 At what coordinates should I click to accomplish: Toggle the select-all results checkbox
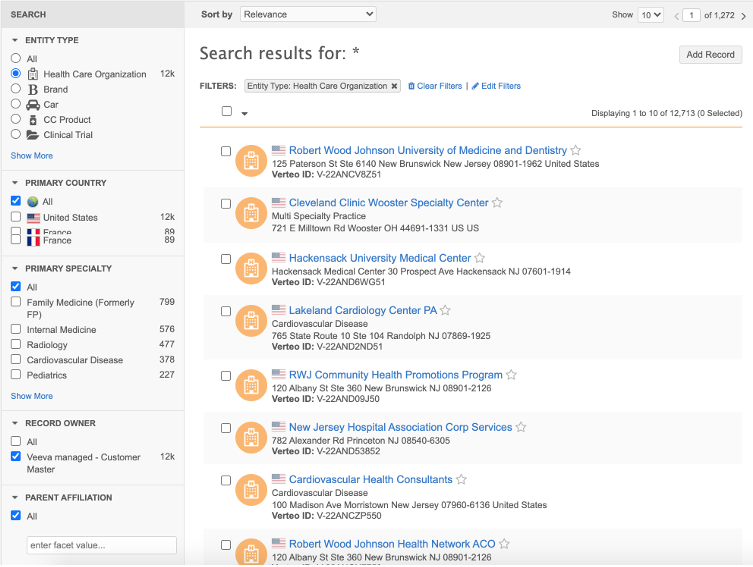(x=227, y=111)
